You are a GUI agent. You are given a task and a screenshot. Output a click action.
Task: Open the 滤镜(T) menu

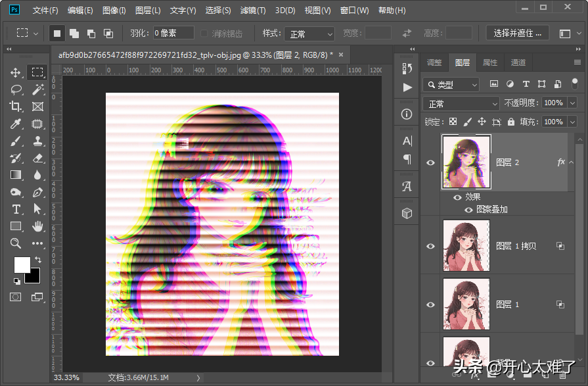[253, 11]
